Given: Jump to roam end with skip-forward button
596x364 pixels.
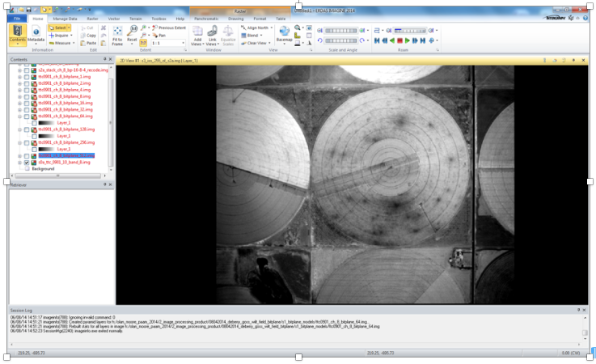Looking at the screenshot, I should pyautogui.click(x=423, y=40).
